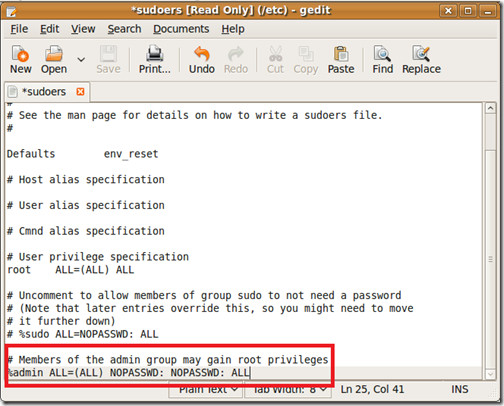
Task: Click the Copy toolbar icon
Action: pos(306,54)
